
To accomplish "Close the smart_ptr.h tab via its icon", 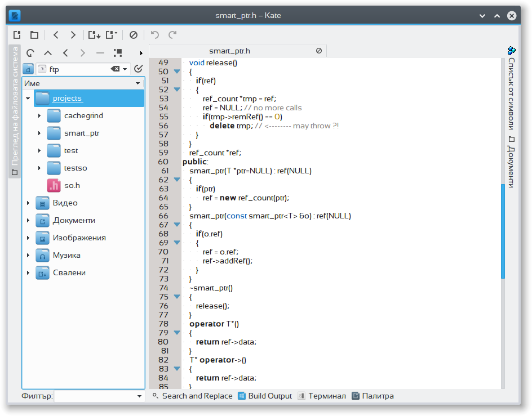I will [x=319, y=51].
